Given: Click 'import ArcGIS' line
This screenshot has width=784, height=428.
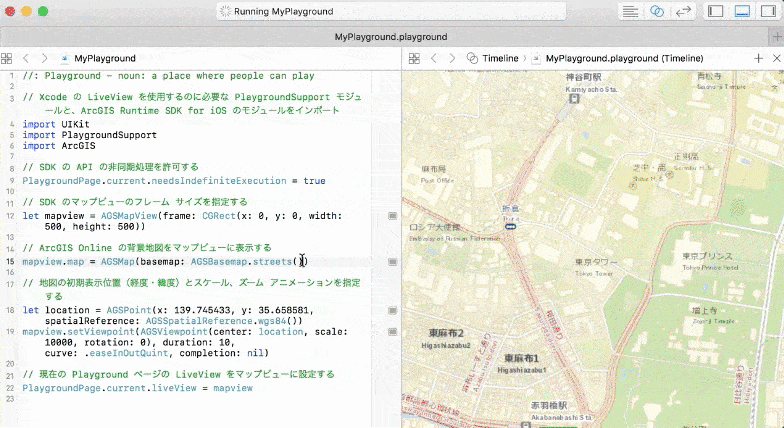Looking at the screenshot, I should point(59,146).
